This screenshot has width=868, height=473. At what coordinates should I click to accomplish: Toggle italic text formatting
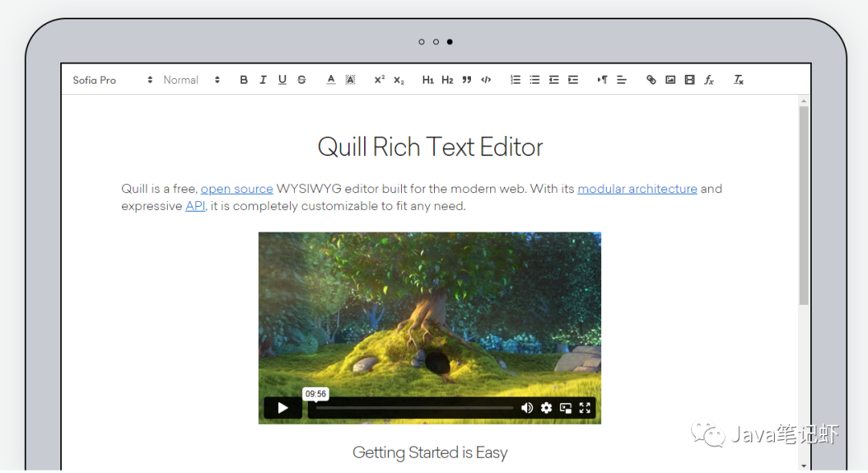click(x=263, y=80)
